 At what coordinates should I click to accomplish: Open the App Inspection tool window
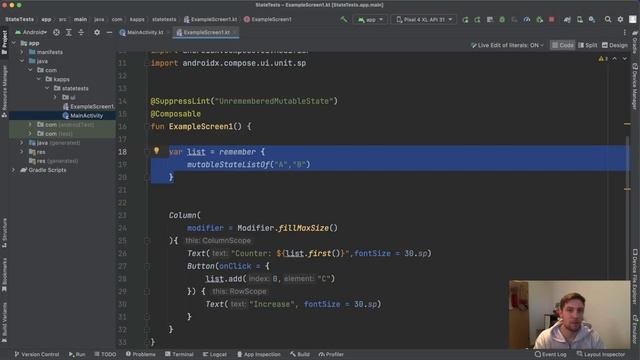259,354
